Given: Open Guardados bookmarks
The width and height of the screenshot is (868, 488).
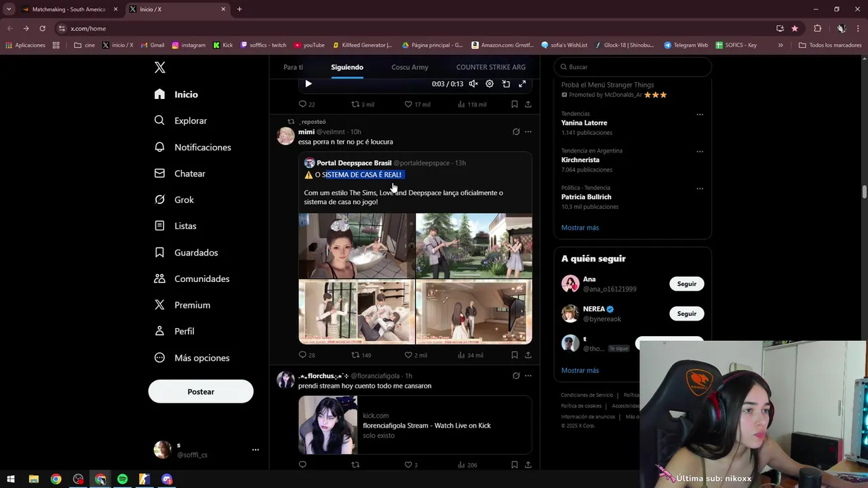Looking at the screenshot, I should (x=186, y=252).
